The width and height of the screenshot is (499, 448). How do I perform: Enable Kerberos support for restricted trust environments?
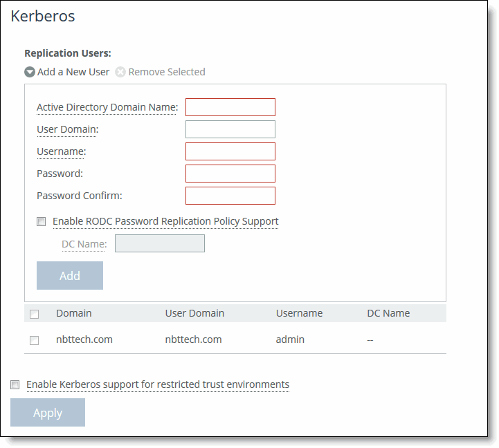tap(15, 385)
